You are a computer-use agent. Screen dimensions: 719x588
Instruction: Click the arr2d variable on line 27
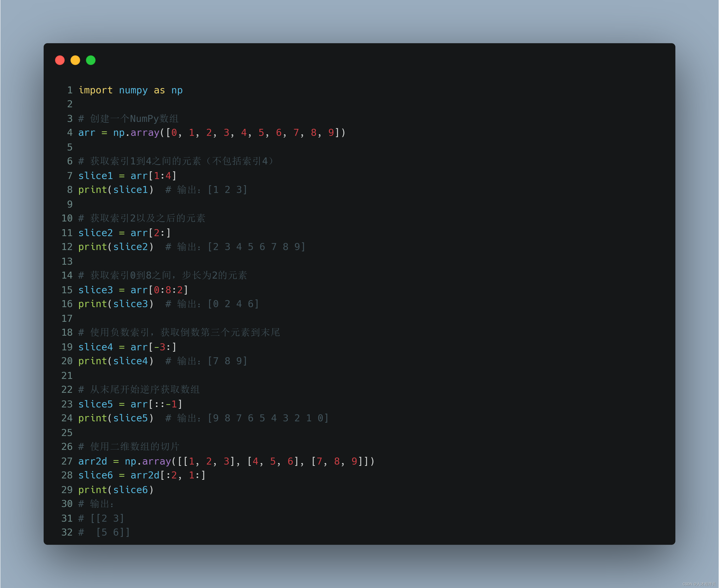coord(92,461)
